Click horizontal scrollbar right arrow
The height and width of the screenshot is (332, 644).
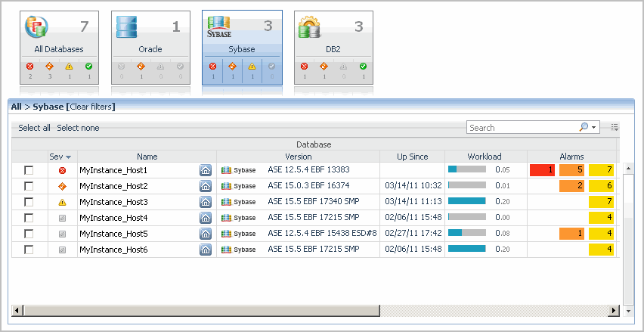point(614,310)
